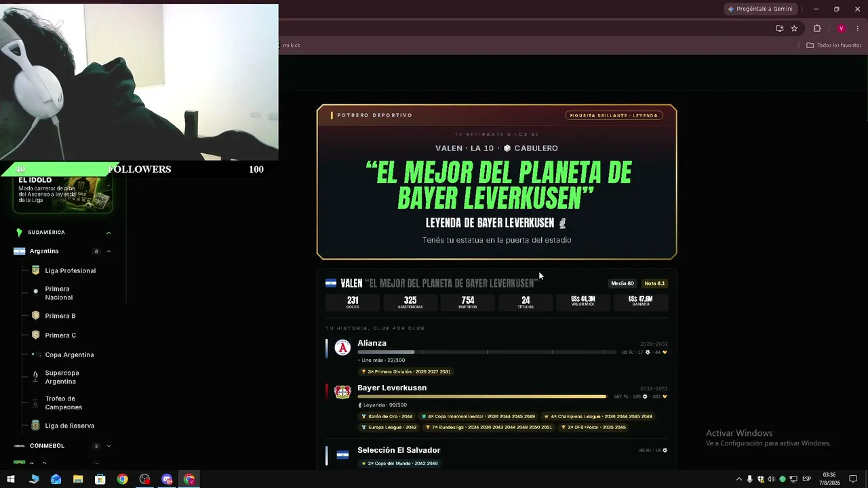Viewport: 868px width, 488px height.
Task: Click the '7× Bundesliga' trophy tag
Action: pos(489,428)
